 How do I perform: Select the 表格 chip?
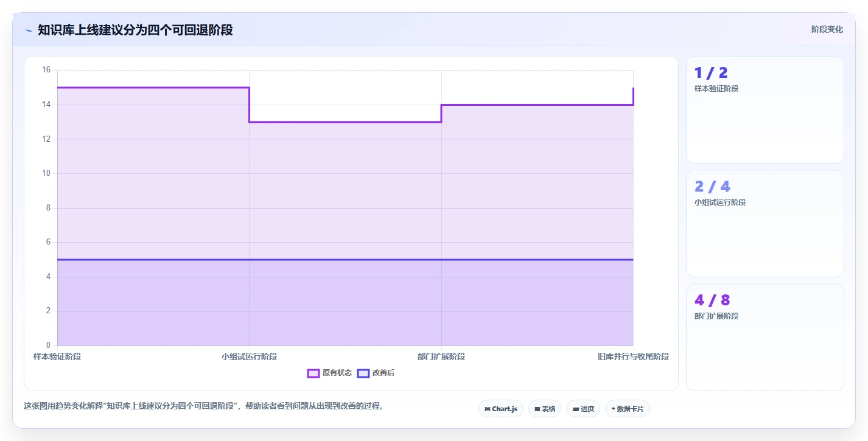545,409
